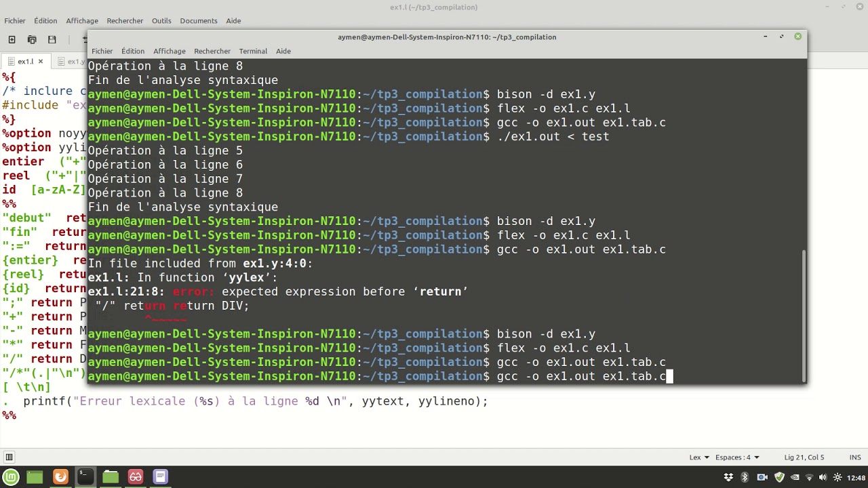This screenshot has width=868, height=488.
Task: Minimize the terminal window
Action: tap(765, 37)
